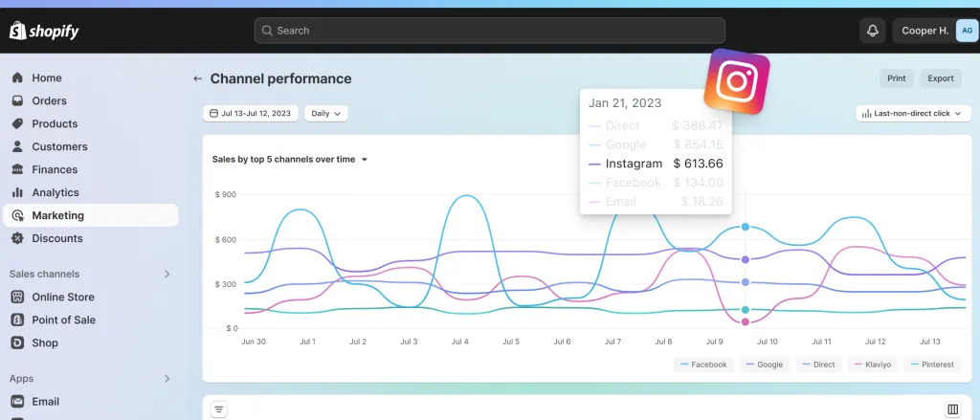Open the notifications bell
Screen dimensions: 980x420
coord(873,30)
